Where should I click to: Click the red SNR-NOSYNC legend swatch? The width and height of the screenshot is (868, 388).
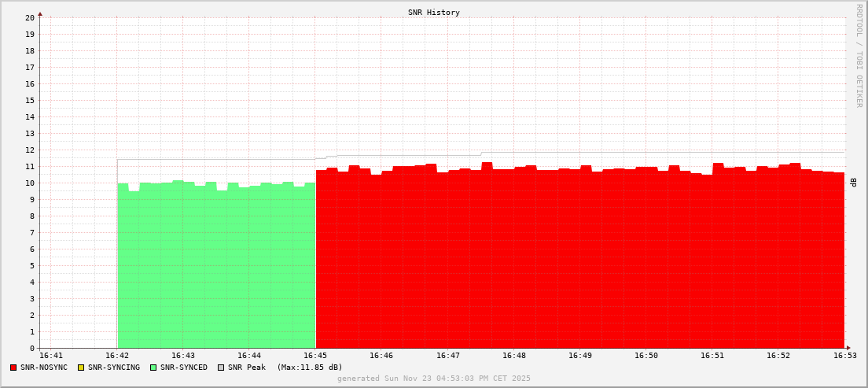click(x=13, y=368)
